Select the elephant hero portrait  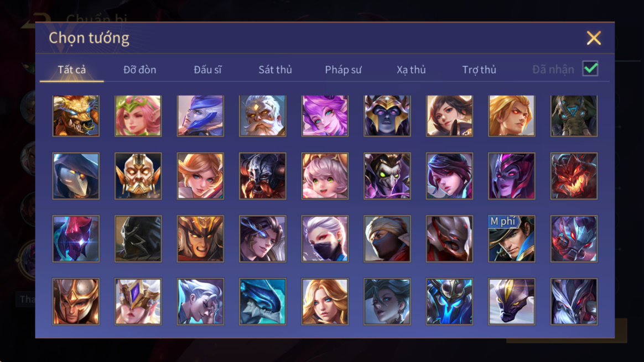pyautogui.click(x=574, y=116)
